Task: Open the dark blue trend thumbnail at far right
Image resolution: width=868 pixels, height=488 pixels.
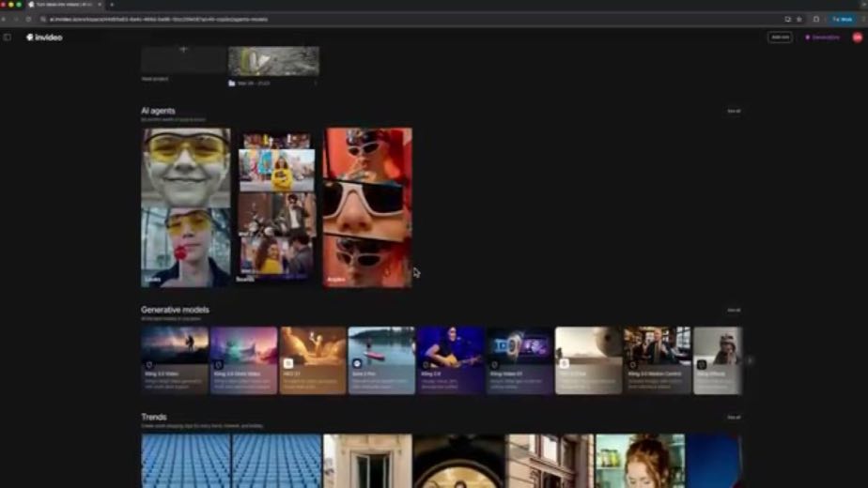Action: tap(714, 461)
